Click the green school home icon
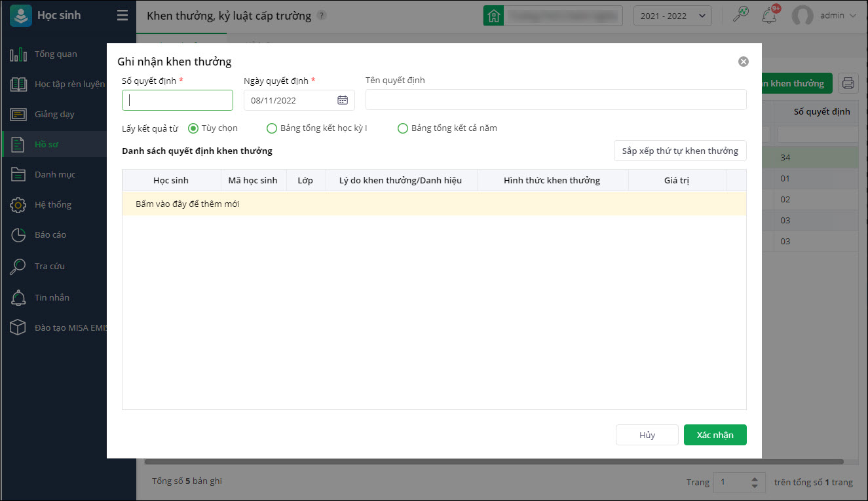 click(x=493, y=16)
